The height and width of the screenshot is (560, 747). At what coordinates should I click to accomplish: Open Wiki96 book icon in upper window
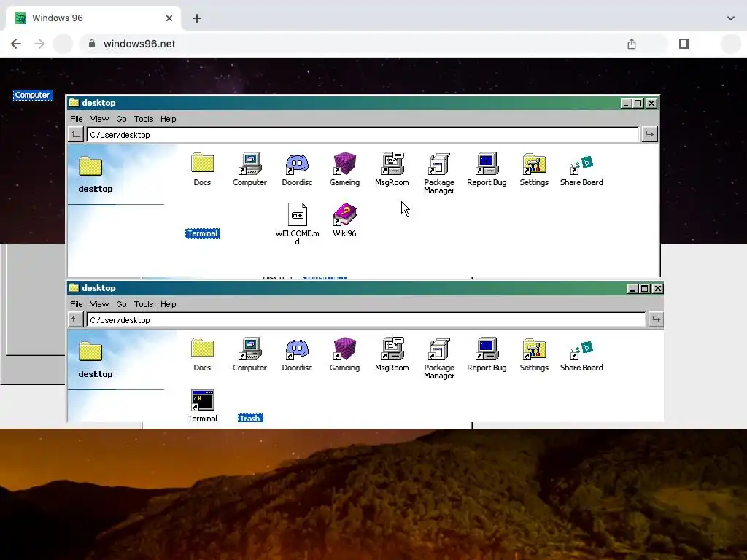tap(344, 220)
